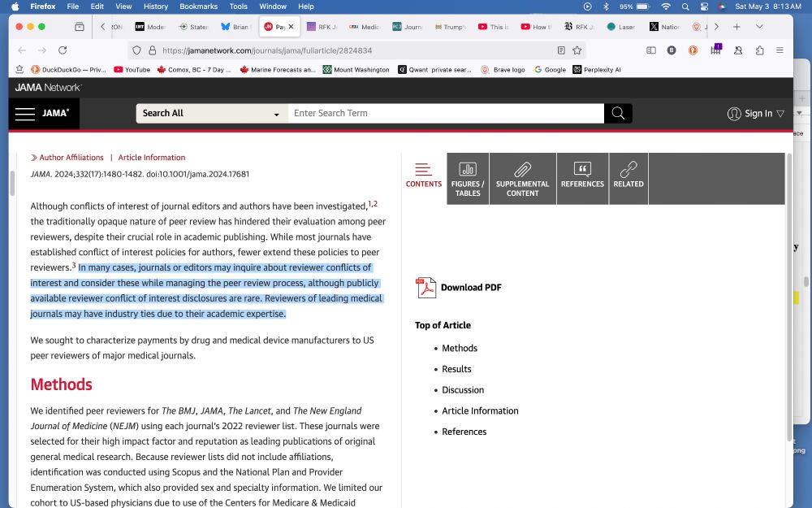Switch to the first YouTube This is tab
This screenshot has width=812, height=508.
494,27
